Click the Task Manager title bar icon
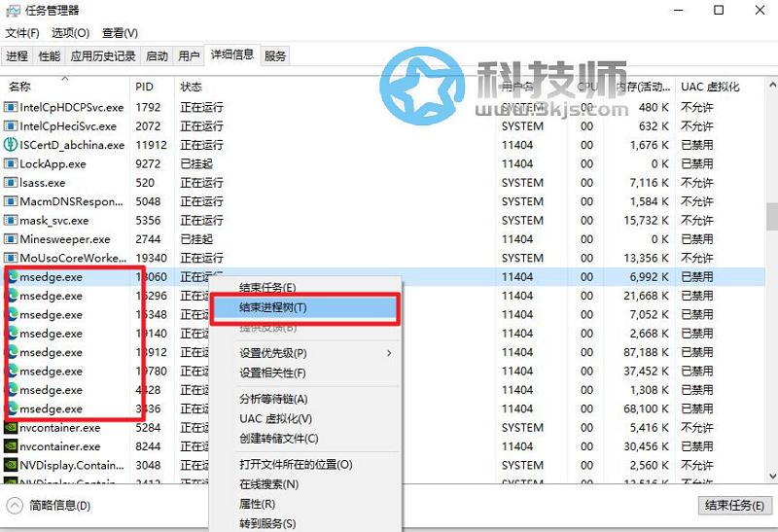The width and height of the screenshot is (778, 532). pyautogui.click(x=13, y=11)
